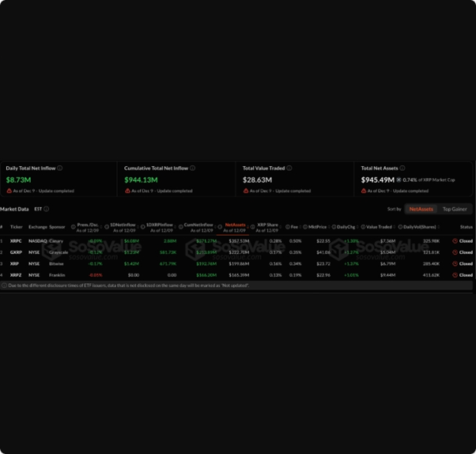Click the $9.44M value traded cell
The height and width of the screenshot is (454, 476).
pyautogui.click(x=387, y=275)
